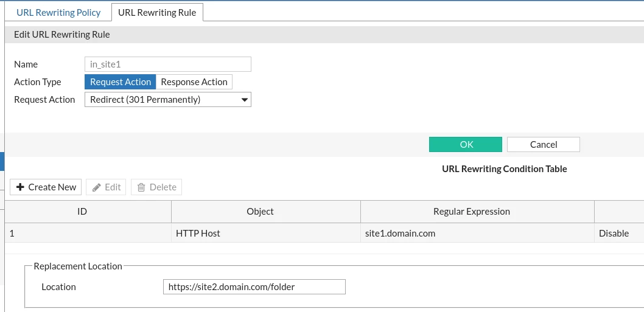Click the greyed-out Edit button
The image size is (644, 312).
tap(107, 187)
